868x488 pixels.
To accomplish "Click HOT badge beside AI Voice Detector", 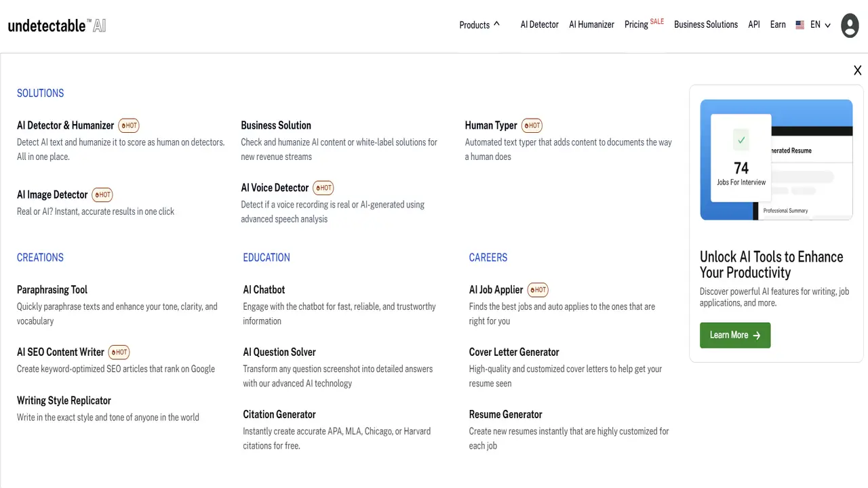I will 323,188.
